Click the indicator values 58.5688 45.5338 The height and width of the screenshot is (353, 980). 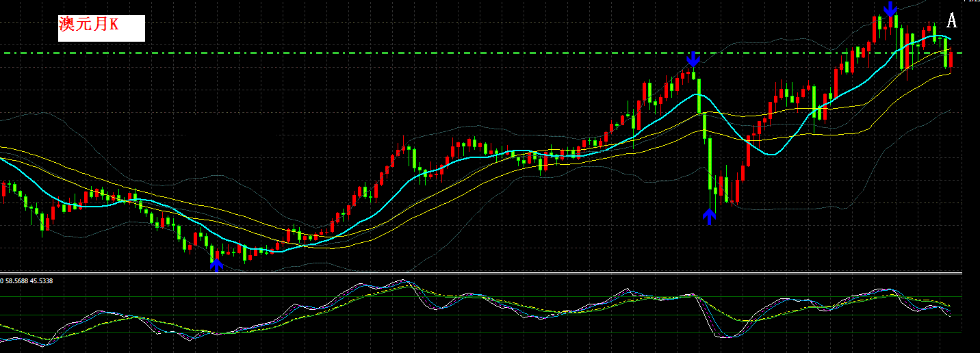click(29, 280)
